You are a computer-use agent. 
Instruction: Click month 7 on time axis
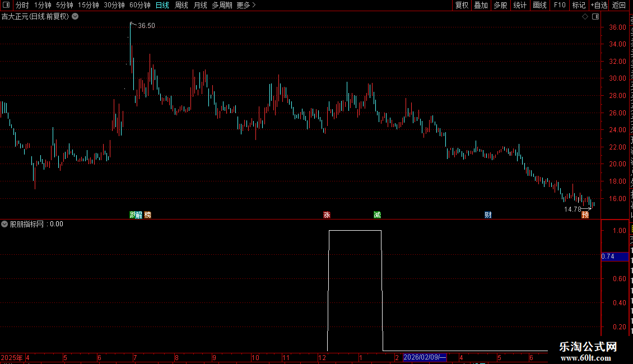pyautogui.click(x=135, y=357)
